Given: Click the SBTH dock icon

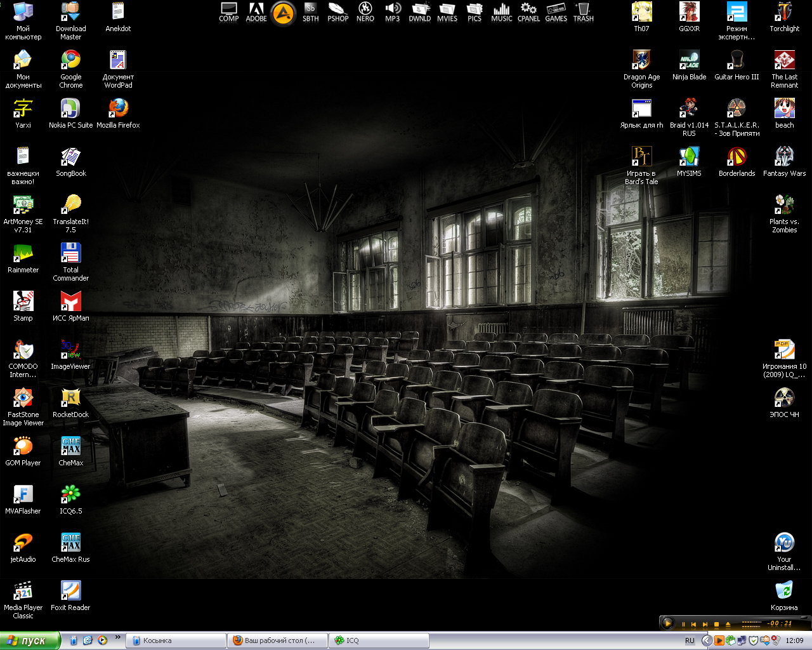Looking at the screenshot, I should [311, 12].
